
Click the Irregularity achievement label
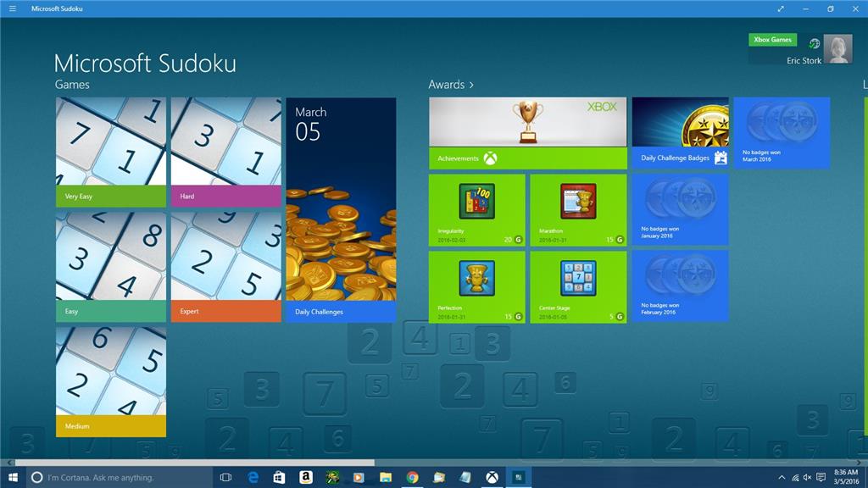coord(451,231)
